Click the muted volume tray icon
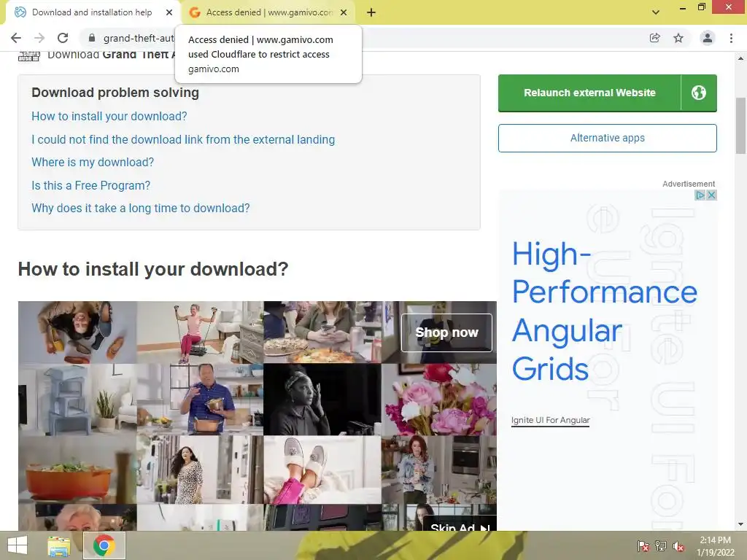This screenshot has width=747, height=560. pos(678,546)
